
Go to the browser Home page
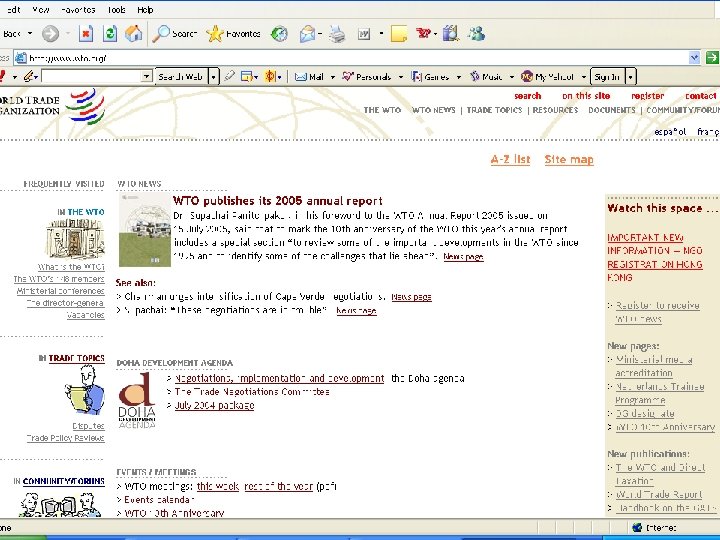tap(134, 34)
